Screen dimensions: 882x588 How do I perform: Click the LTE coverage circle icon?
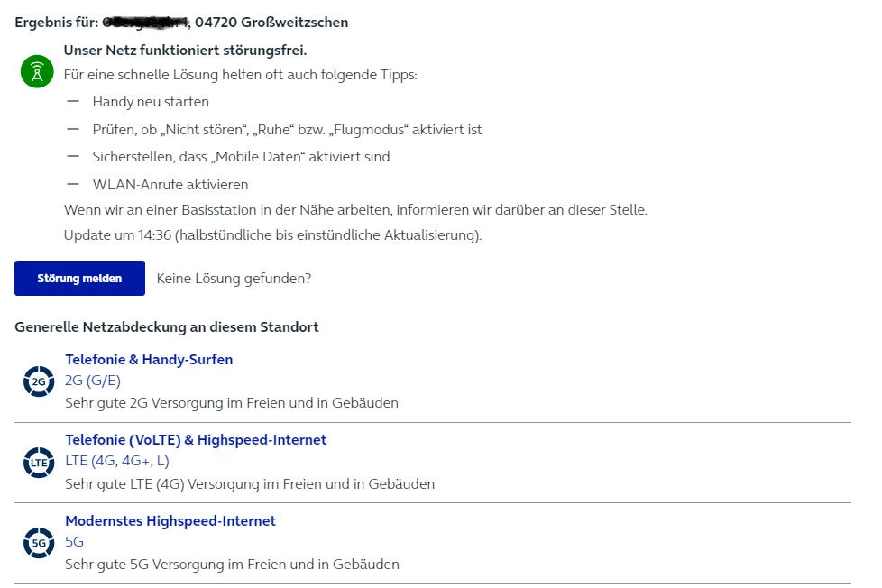pyautogui.click(x=38, y=463)
